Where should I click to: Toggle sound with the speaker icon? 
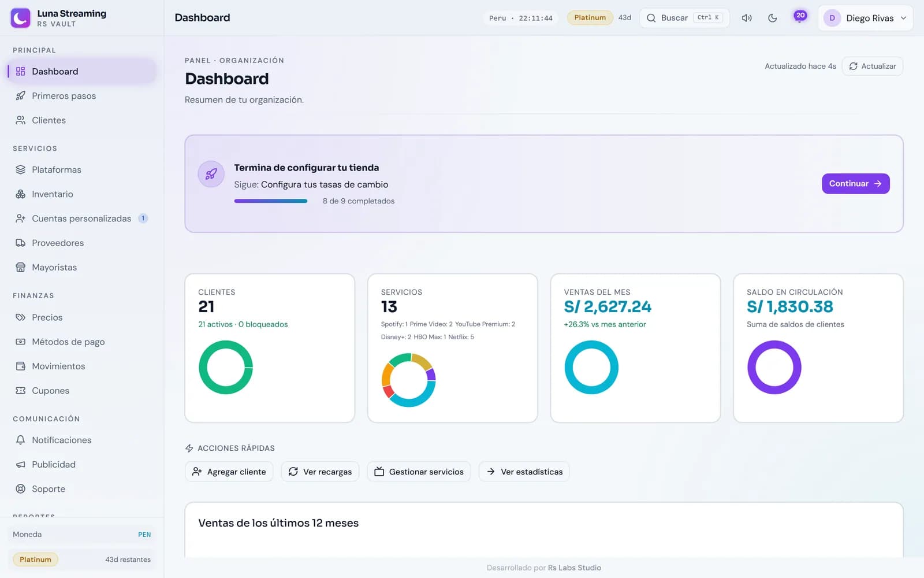747,18
